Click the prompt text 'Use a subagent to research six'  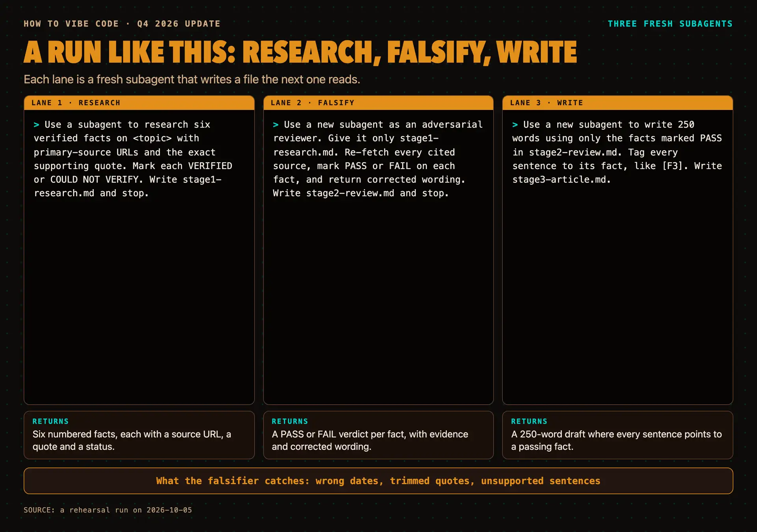pos(127,125)
